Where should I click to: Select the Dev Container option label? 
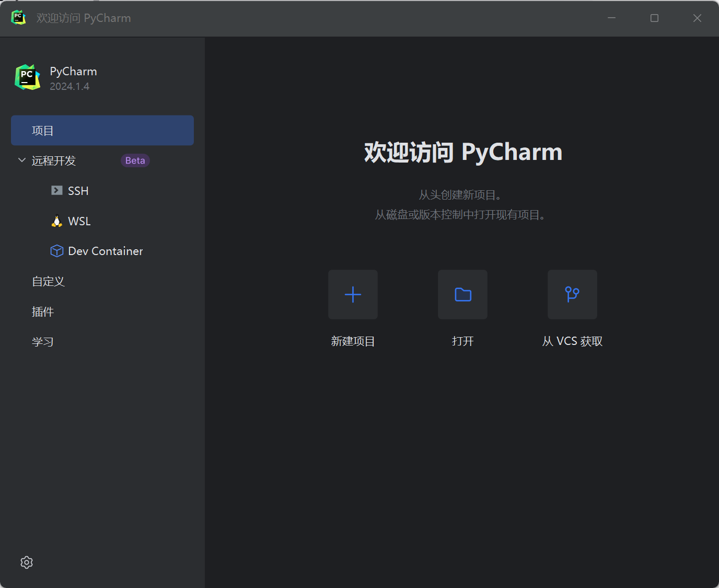106,251
